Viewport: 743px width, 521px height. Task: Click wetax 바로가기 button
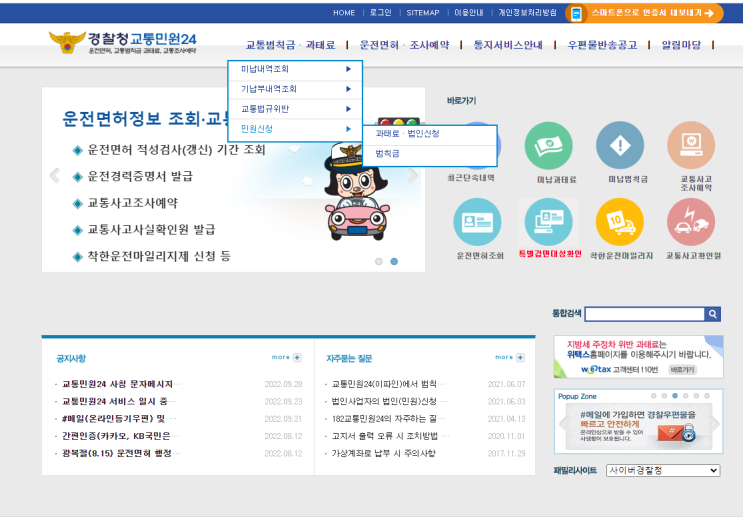pyautogui.click(x=682, y=370)
